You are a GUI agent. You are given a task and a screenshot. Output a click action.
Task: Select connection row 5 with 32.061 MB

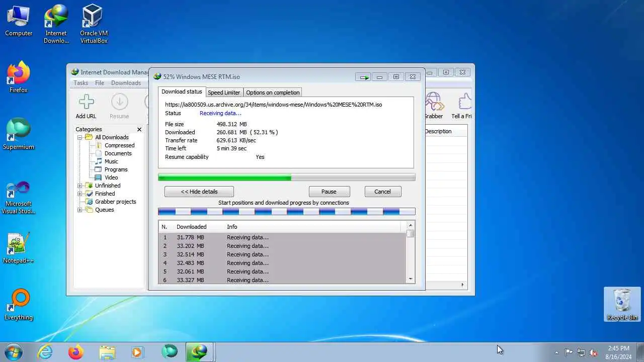282,271
